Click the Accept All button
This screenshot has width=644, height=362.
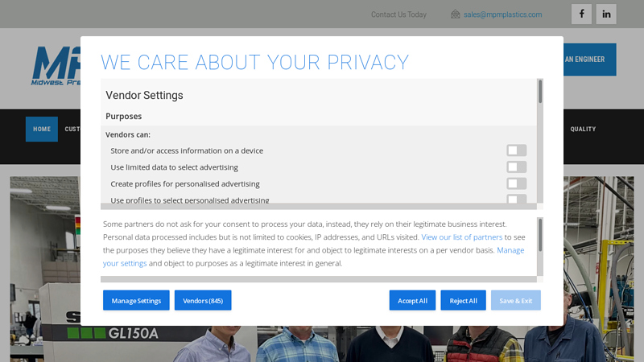[412, 300]
